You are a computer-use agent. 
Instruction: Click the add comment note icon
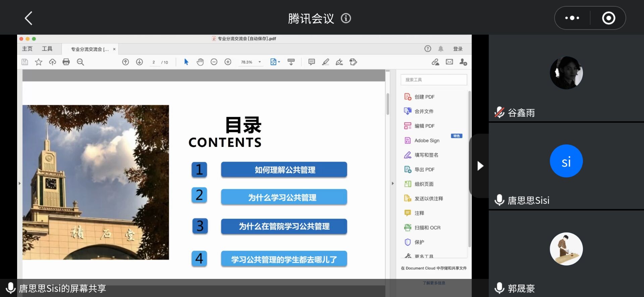point(312,62)
